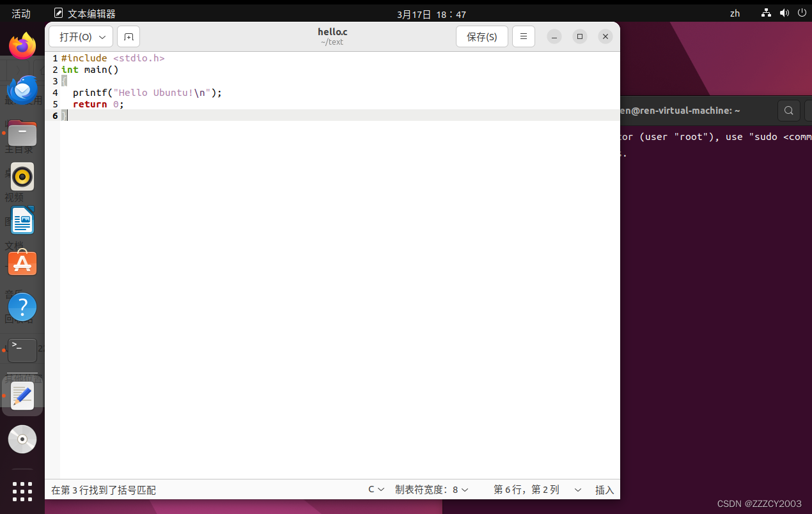
Task: Launch Firefox from the dock
Action: pyautogui.click(x=22, y=46)
